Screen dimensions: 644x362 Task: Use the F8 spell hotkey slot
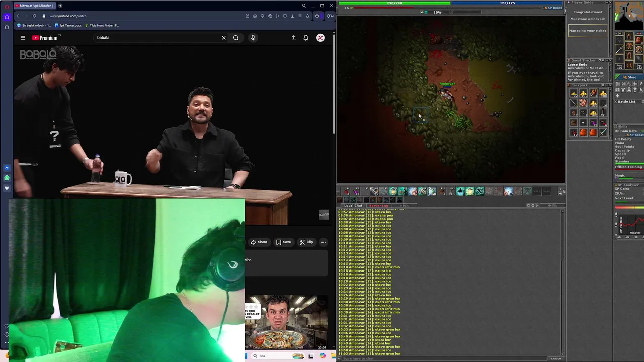click(413, 191)
